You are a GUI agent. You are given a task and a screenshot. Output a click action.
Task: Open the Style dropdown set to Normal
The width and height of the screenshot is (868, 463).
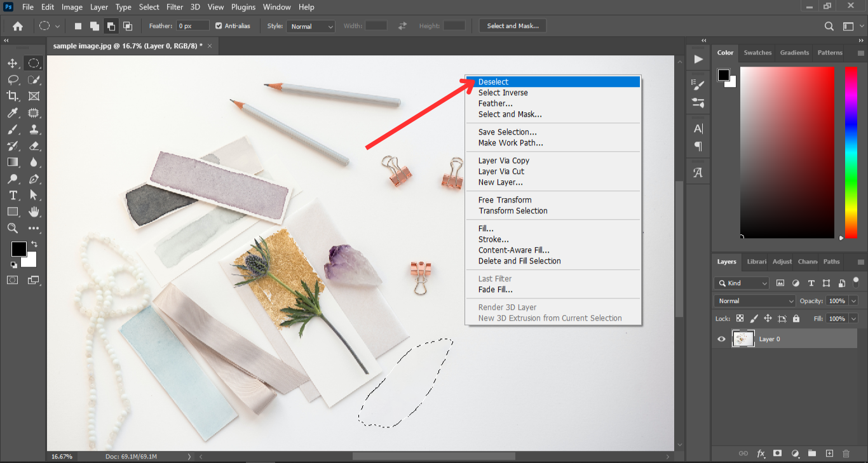click(x=311, y=27)
